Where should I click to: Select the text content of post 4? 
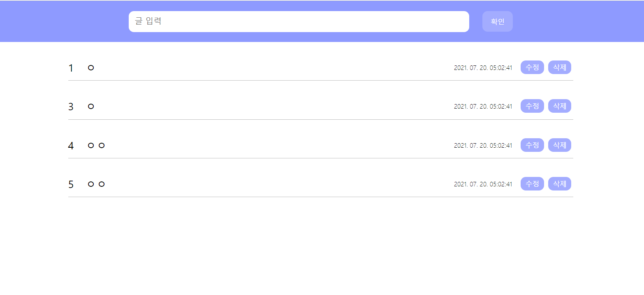click(x=96, y=145)
